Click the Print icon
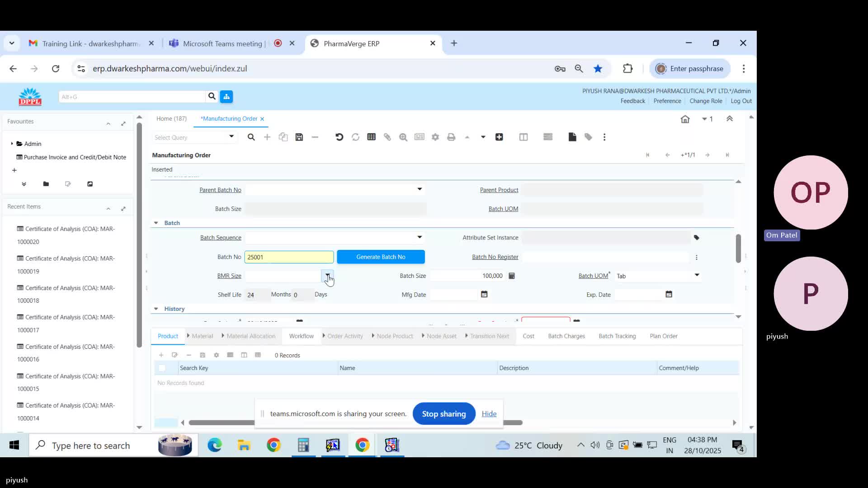The image size is (868, 488). (451, 137)
